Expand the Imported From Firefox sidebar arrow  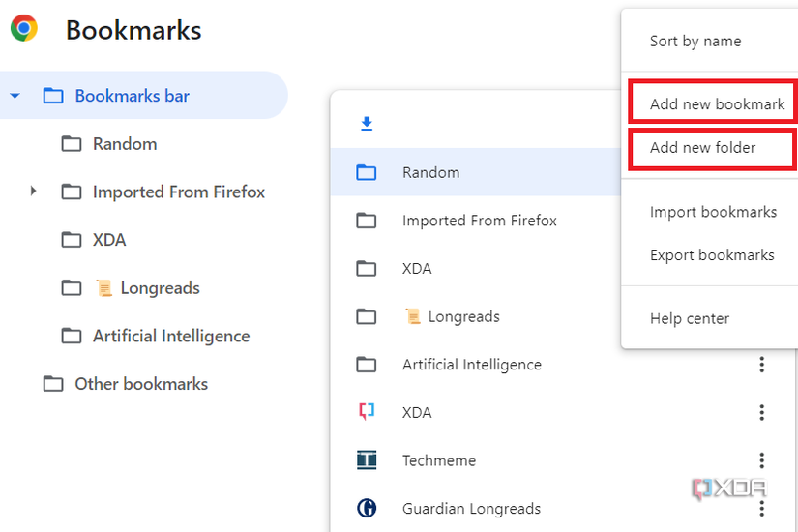[x=33, y=192]
